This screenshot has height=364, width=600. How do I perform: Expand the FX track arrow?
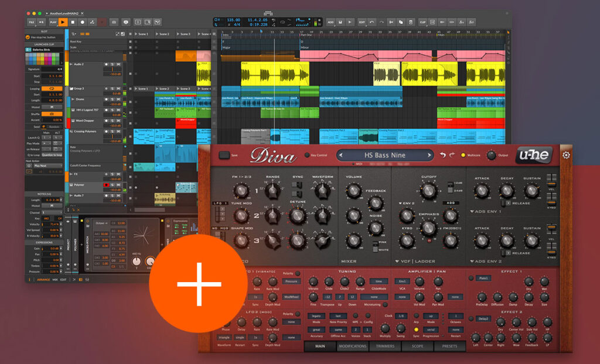[71, 174]
